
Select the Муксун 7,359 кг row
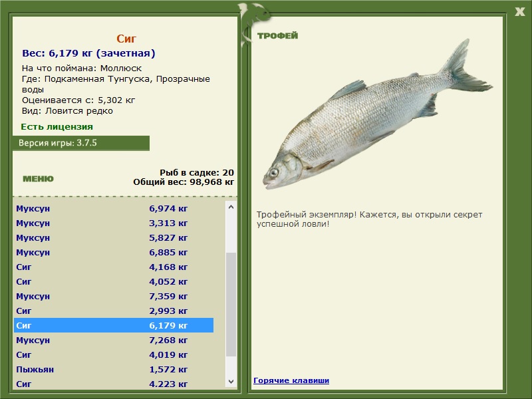pyautogui.click(x=114, y=296)
